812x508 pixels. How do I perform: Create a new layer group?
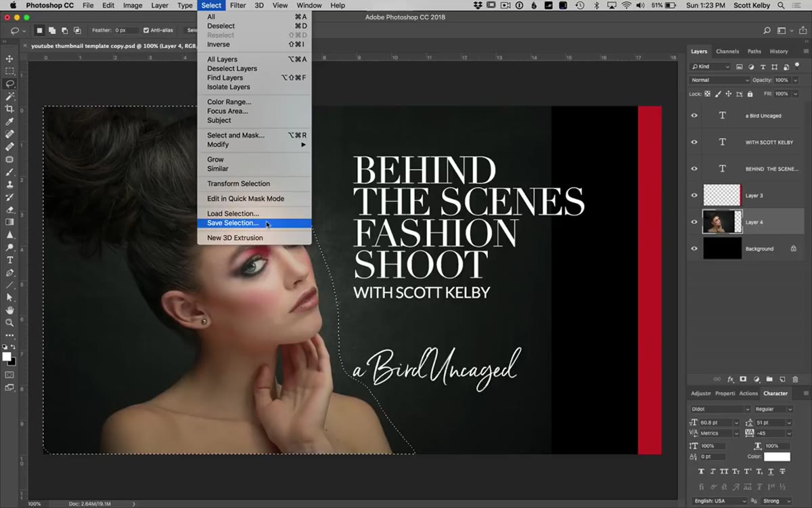point(769,379)
